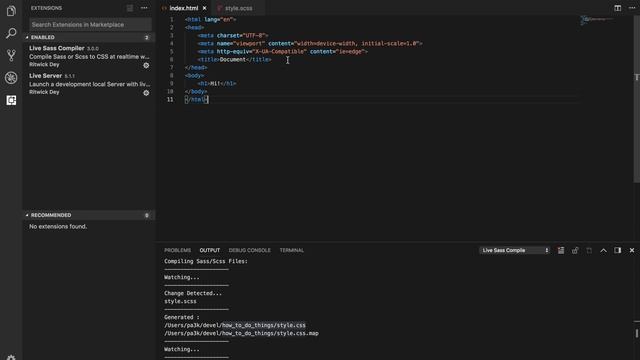Clear extensions search results icon
This screenshot has height=360, width=640.
pyautogui.click(x=130, y=8)
